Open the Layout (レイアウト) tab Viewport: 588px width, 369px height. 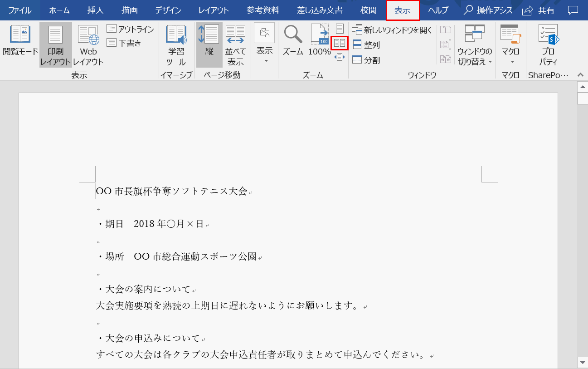214,10
